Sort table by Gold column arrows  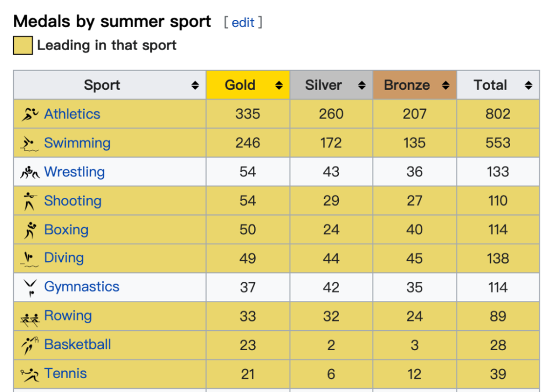279,85
